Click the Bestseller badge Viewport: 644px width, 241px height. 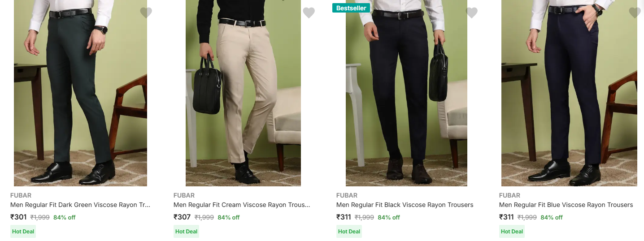(x=351, y=8)
